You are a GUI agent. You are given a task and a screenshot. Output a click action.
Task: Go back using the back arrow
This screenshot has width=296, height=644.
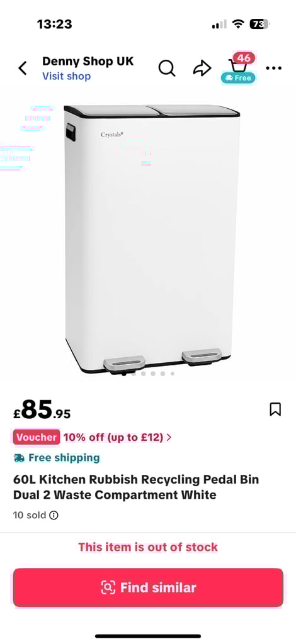[23, 69]
